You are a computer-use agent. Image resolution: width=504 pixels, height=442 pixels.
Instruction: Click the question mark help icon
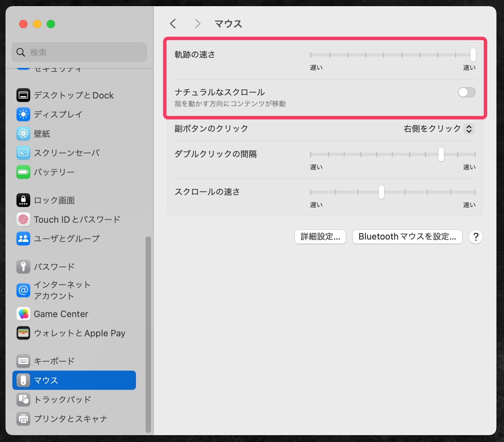[476, 236]
